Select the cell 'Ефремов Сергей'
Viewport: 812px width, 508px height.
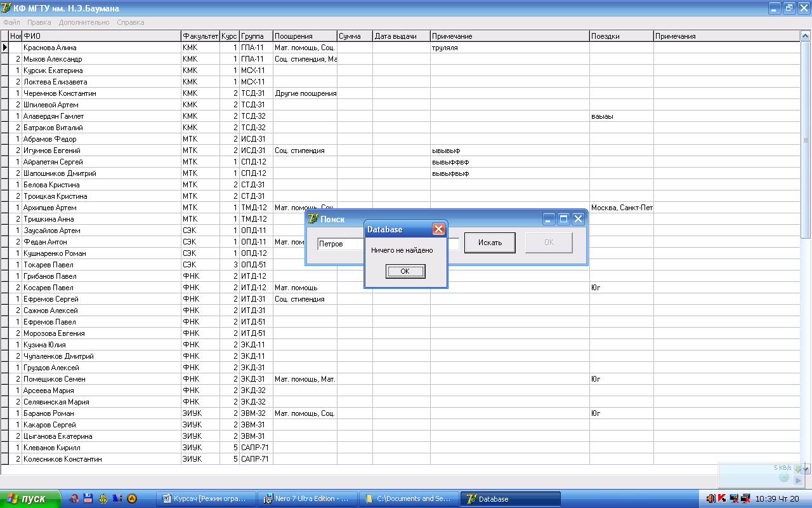tap(101, 299)
